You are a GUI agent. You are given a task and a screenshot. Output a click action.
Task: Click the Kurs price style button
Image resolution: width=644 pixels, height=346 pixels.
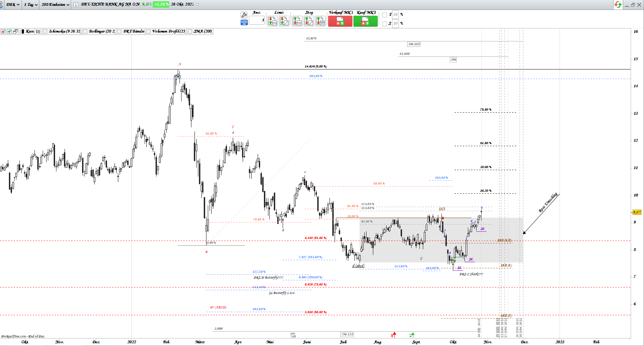(27, 31)
